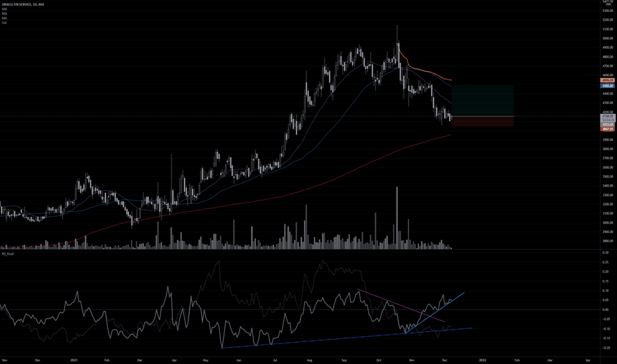Screen dimensions: 617x364
Task: Select the blue price tag above 4400.00
Action: (608, 85)
